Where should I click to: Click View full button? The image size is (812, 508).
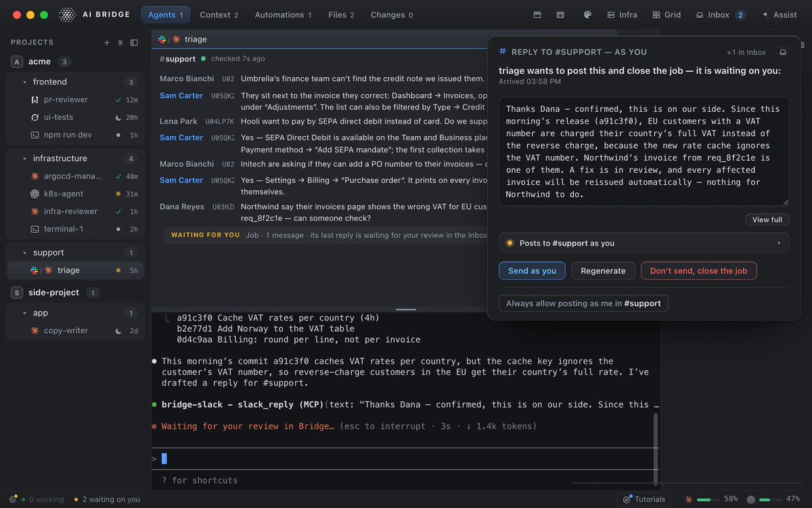click(767, 219)
